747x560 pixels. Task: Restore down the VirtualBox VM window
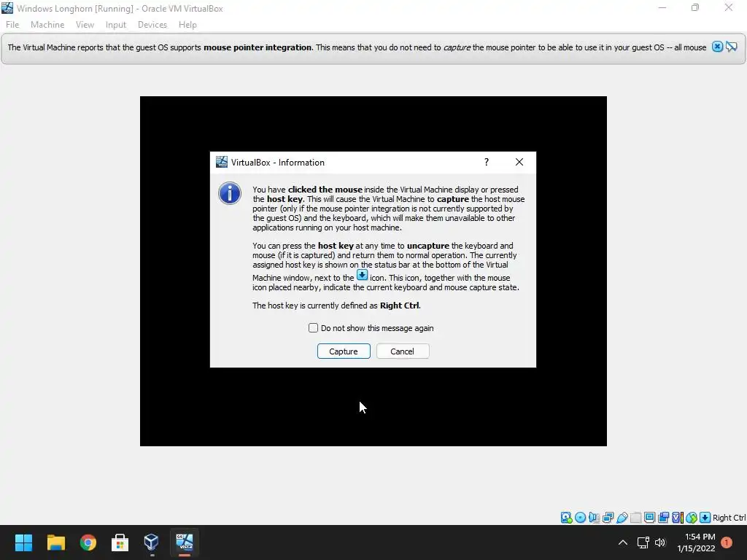tap(695, 8)
